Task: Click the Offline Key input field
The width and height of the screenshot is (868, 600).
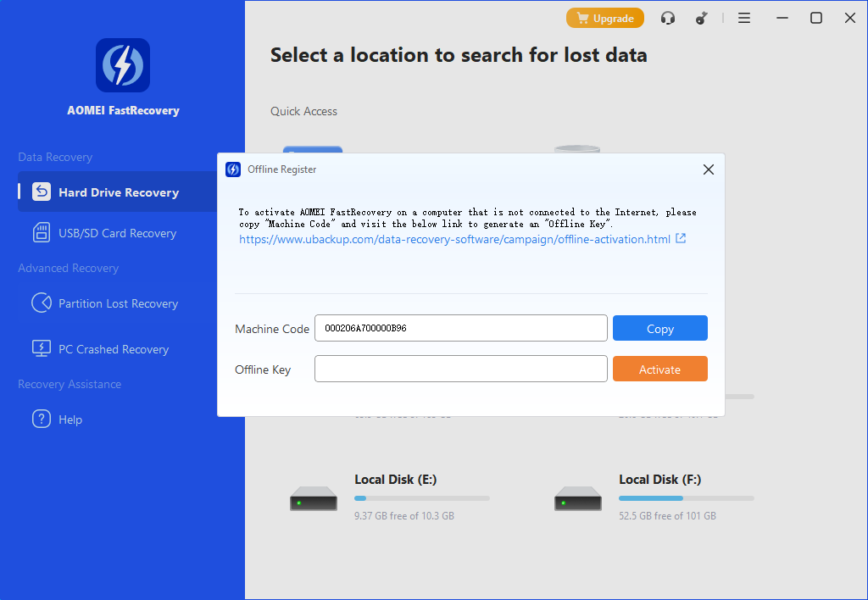Action: (x=460, y=369)
